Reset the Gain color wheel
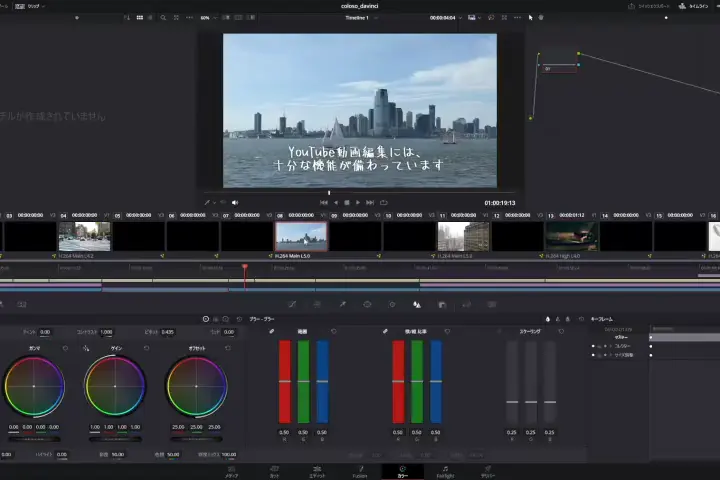Image resolution: width=720 pixels, height=480 pixels. click(x=146, y=349)
